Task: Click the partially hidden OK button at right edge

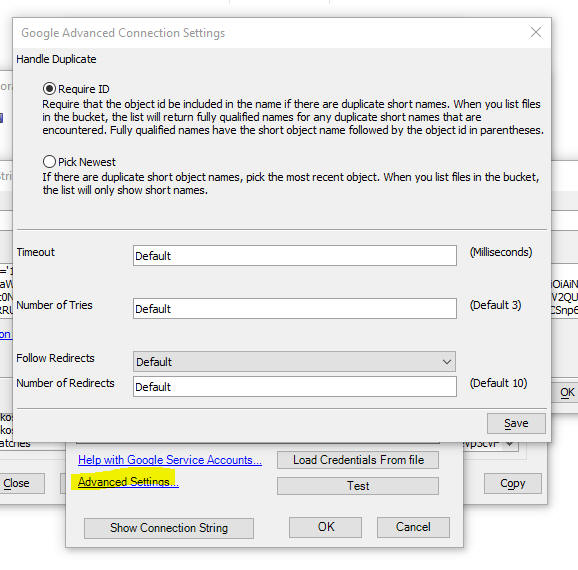Action: (566, 392)
